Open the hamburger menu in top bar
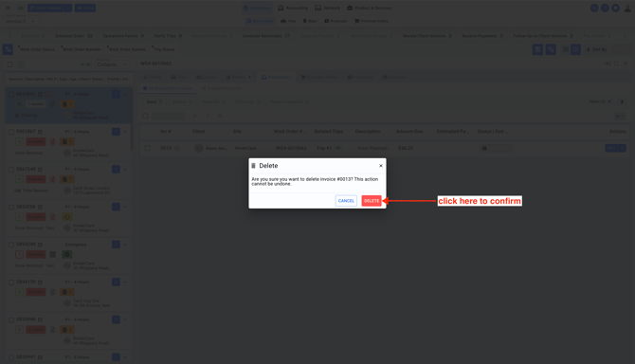635x364 pixels. pyautogui.click(x=8, y=8)
